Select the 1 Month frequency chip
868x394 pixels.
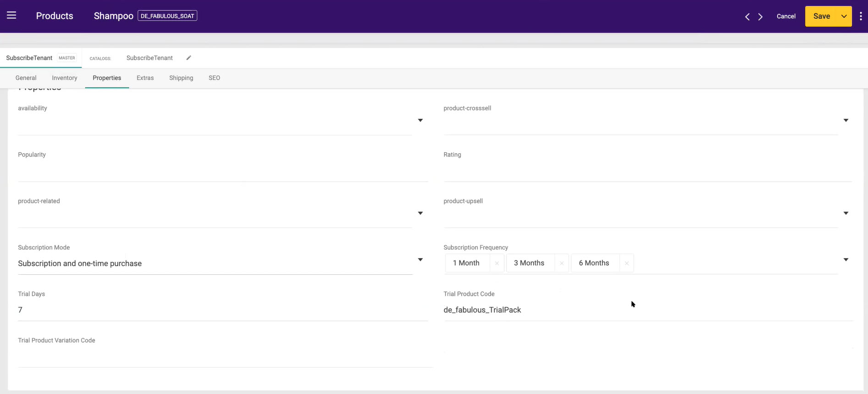tap(466, 263)
